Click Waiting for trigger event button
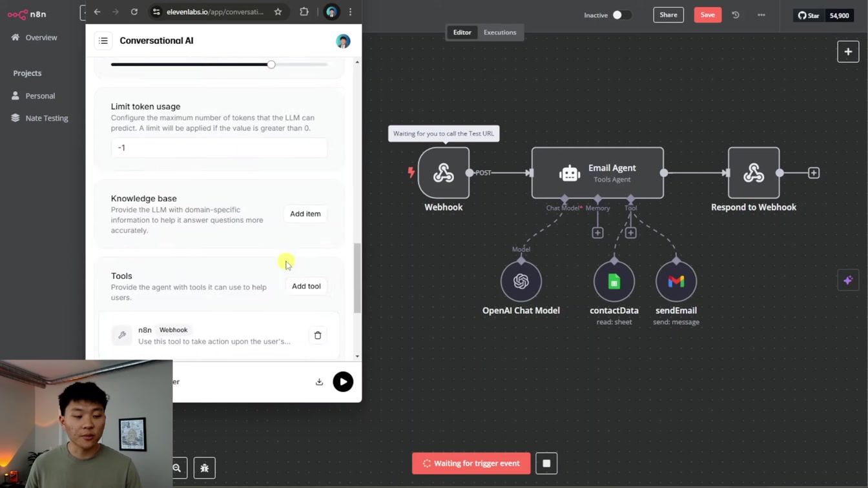 point(471,463)
